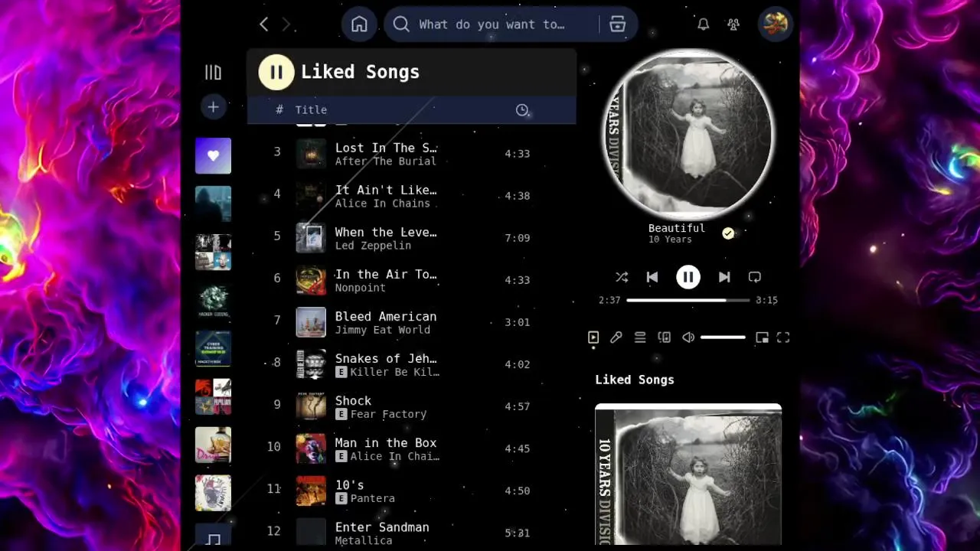This screenshot has height=551, width=980.
Task: Click the search magnifier icon
Action: point(401,24)
